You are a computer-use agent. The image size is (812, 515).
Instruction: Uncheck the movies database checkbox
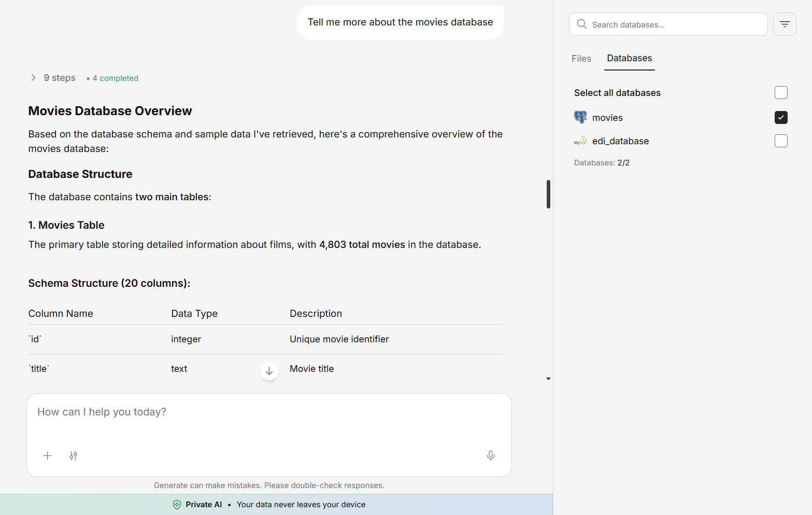click(781, 118)
